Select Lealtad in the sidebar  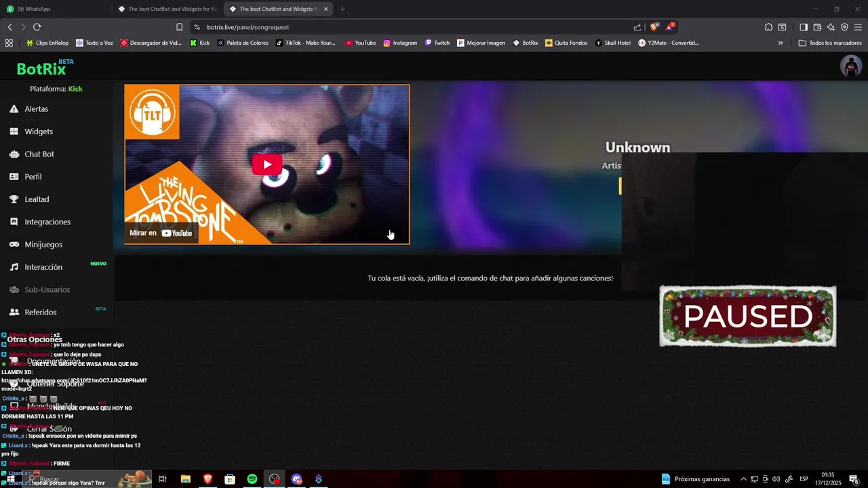37,199
